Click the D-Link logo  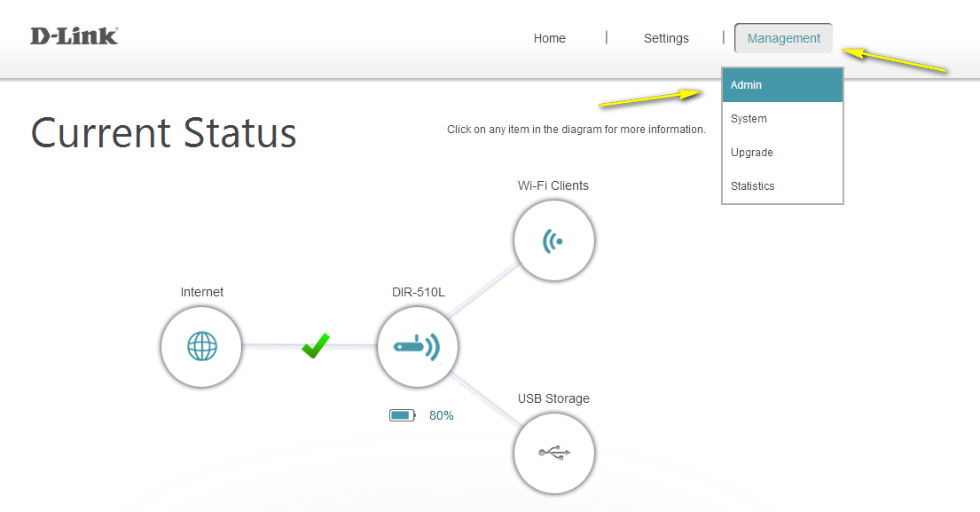(74, 36)
